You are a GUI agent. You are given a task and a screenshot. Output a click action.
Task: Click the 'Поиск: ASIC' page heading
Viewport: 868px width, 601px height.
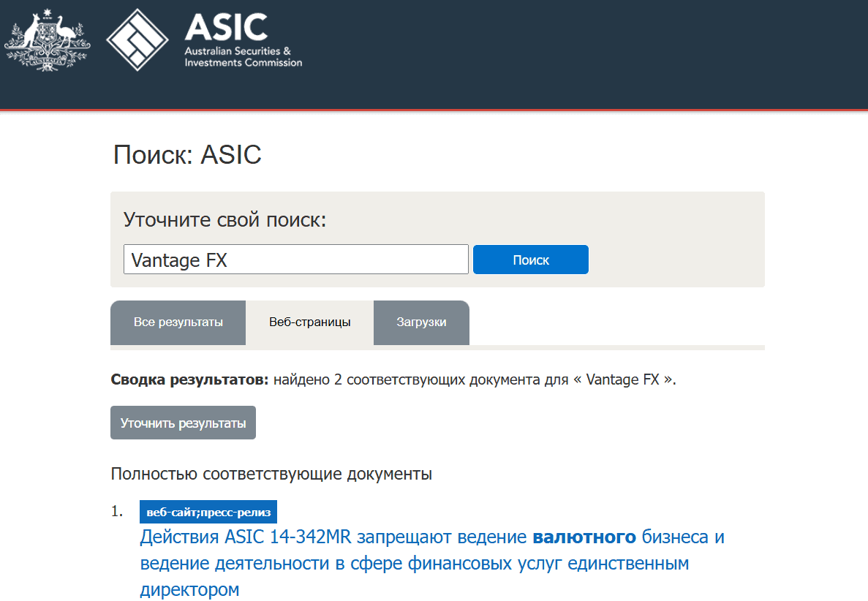click(187, 155)
